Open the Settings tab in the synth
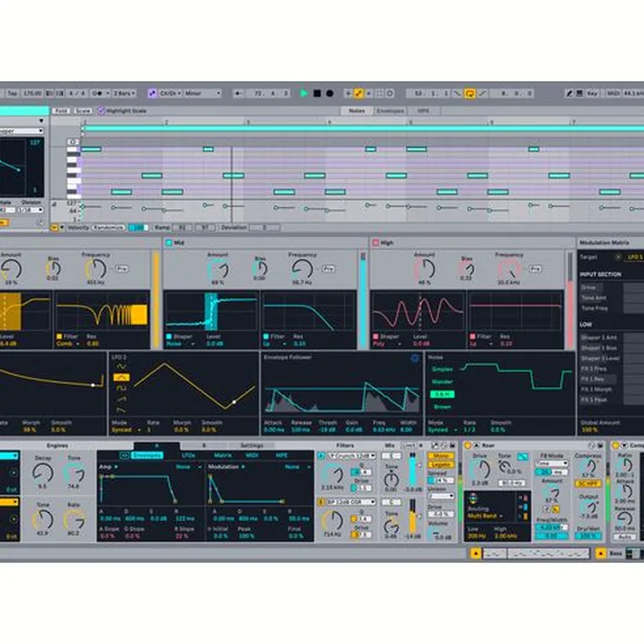644x644 pixels. click(x=251, y=446)
